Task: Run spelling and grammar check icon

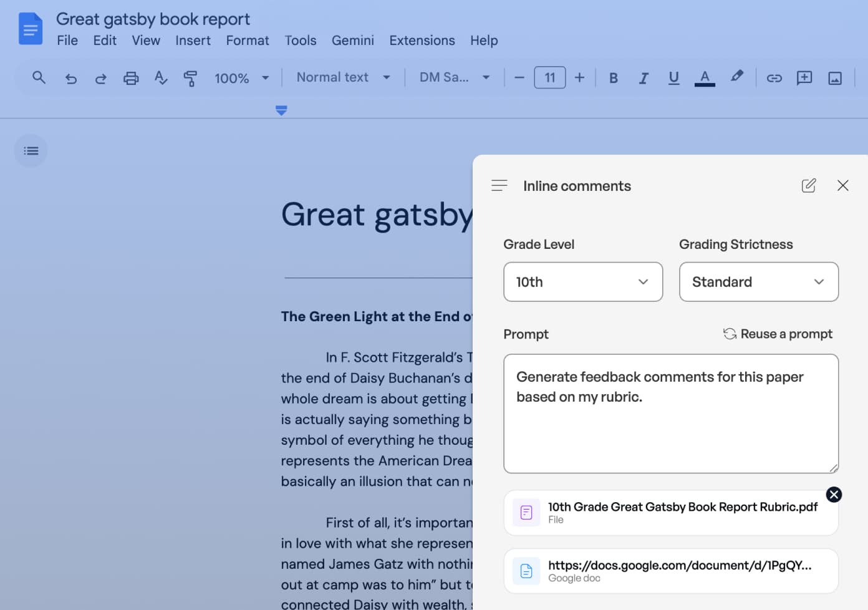Action: 161,78
